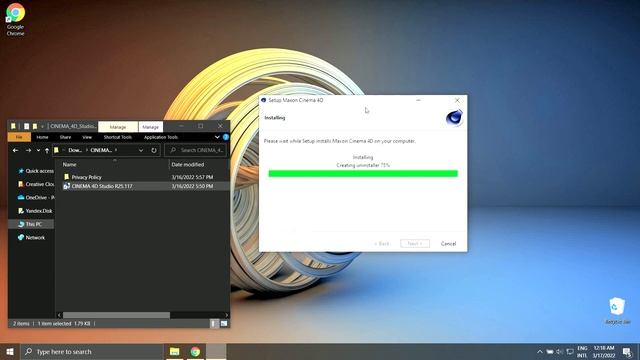The image size is (640, 360).
Task: Open the View ribbon tab
Action: pos(87,137)
